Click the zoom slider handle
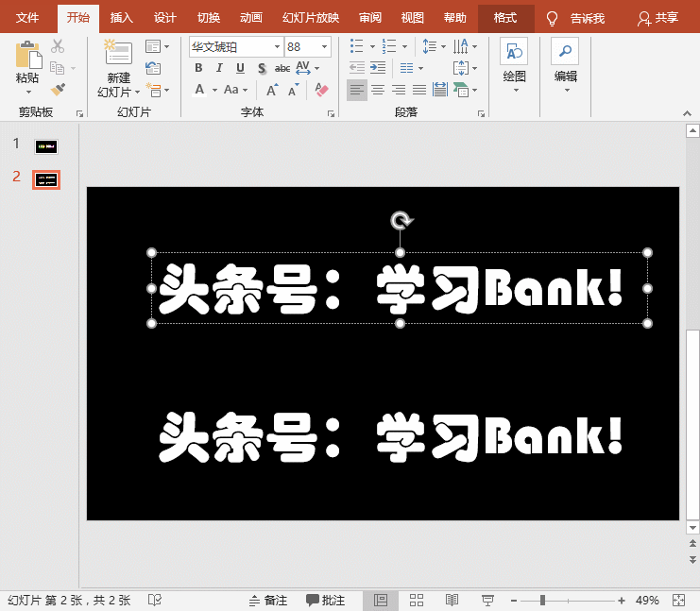 point(542,601)
